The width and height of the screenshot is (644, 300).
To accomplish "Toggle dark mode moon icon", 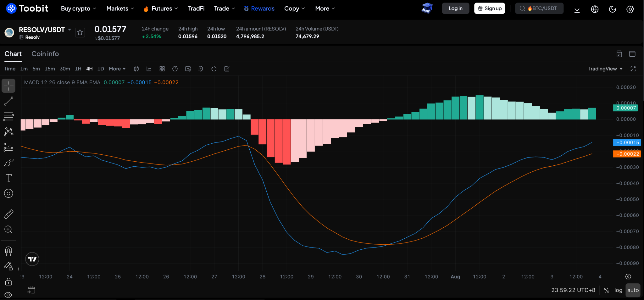I will (612, 9).
